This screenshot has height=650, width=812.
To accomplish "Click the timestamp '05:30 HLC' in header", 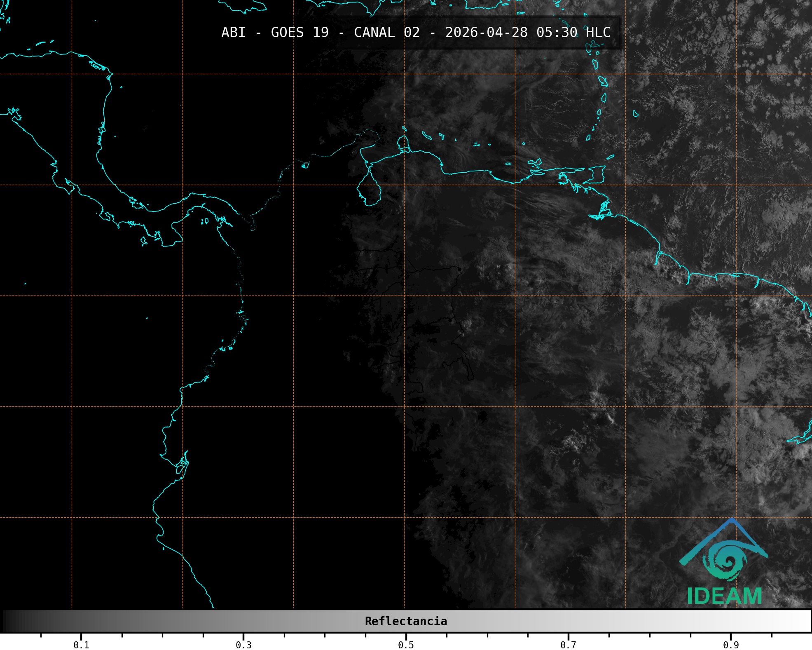I will (x=573, y=33).
